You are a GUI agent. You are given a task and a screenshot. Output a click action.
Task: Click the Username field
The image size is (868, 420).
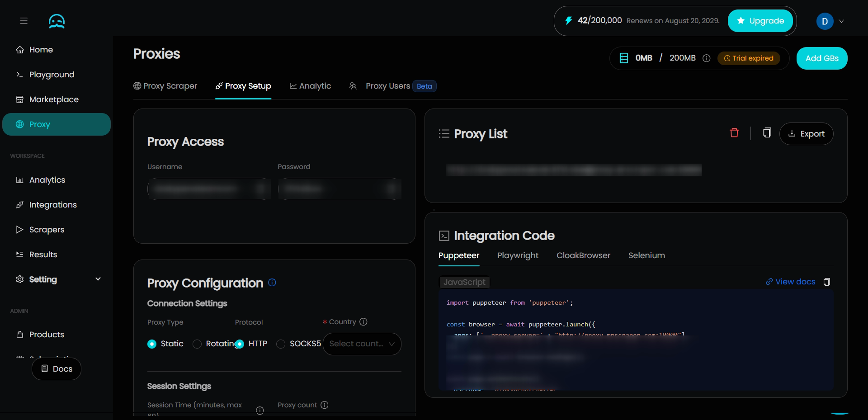(x=209, y=189)
